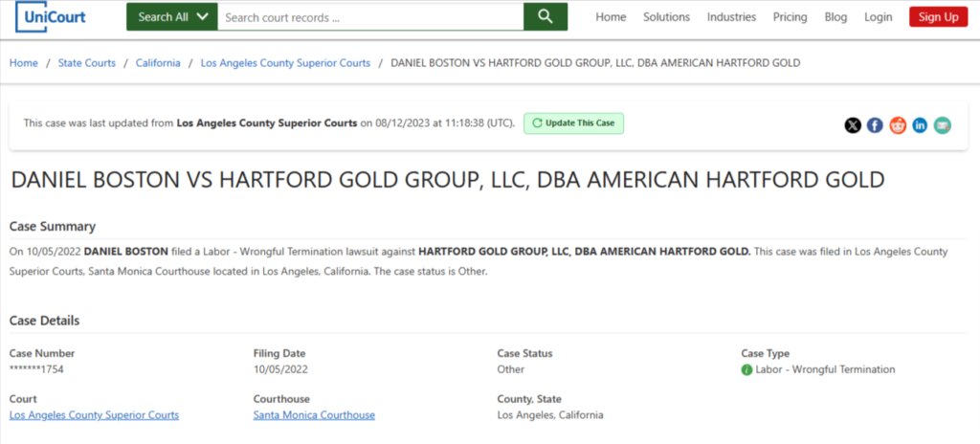Open State Courts breadcrumb link

(87, 62)
